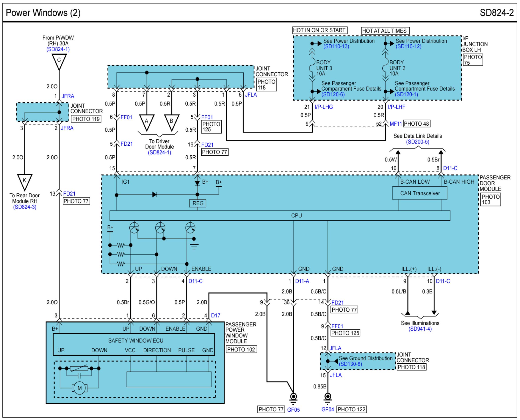
Task: Click PHOTO 103 box beside Passenger Door Module
Action: point(490,199)
